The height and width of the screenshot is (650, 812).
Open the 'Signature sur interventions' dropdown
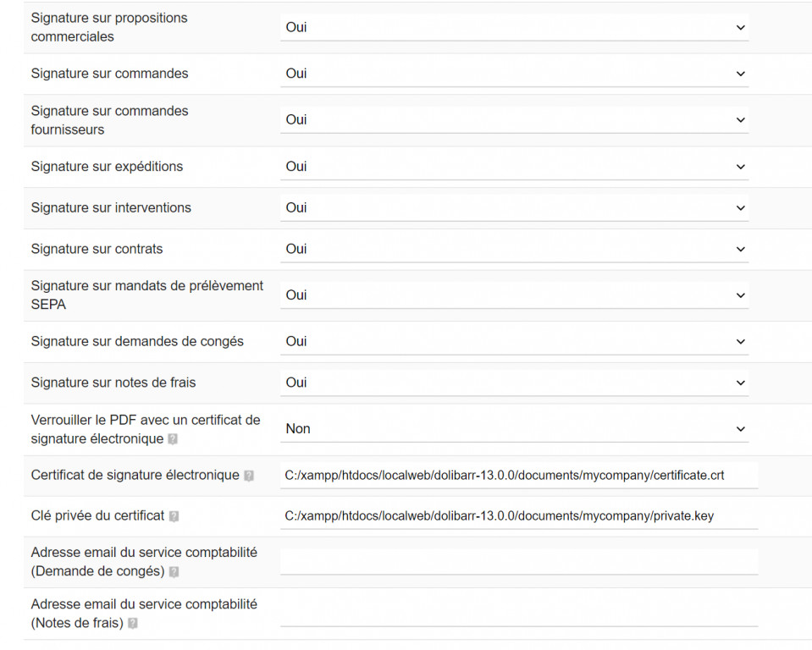(514, 207)
